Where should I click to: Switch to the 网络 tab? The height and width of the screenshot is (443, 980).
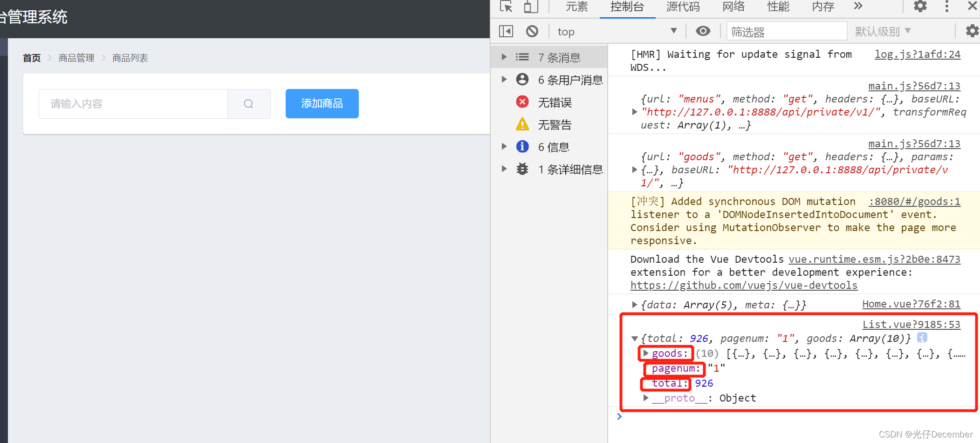tap(733, 7)
